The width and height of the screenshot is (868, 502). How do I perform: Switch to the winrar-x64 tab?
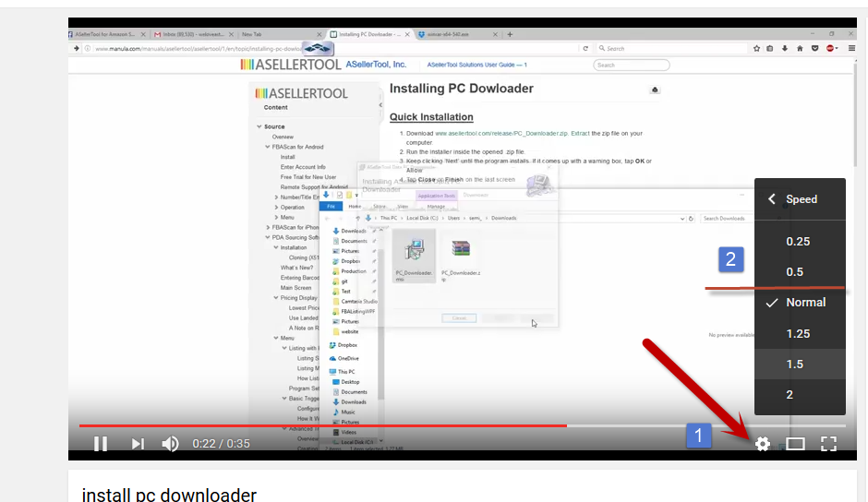click(x=457, y=34)
